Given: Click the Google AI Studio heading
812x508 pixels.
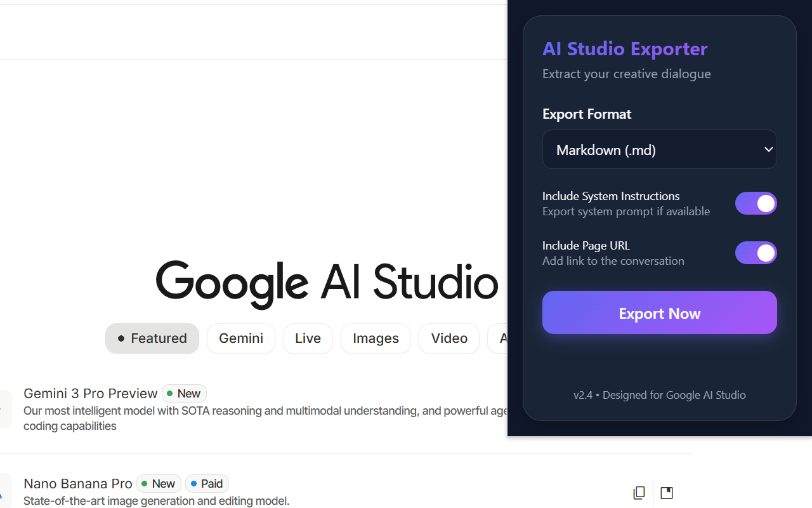Looking at the screenshot, I should click(327, 283).
